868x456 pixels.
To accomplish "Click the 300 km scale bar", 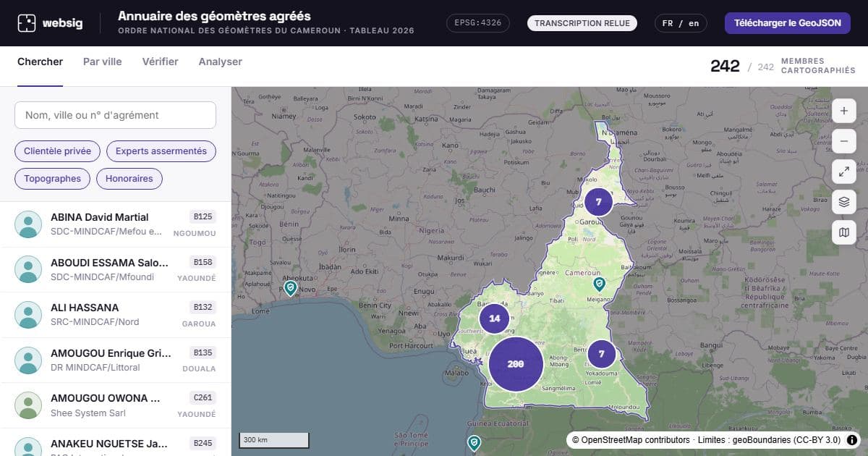I will pyautogui.click(x=274, y=440).
